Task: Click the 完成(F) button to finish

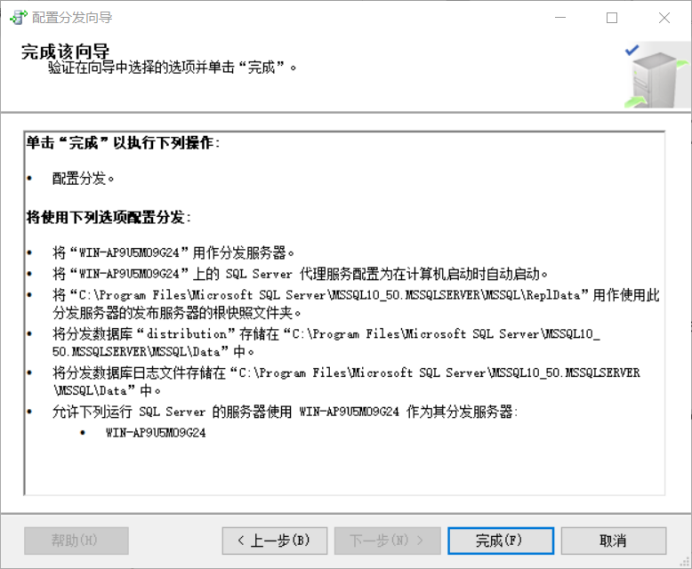Action: (x=500, y=541)
